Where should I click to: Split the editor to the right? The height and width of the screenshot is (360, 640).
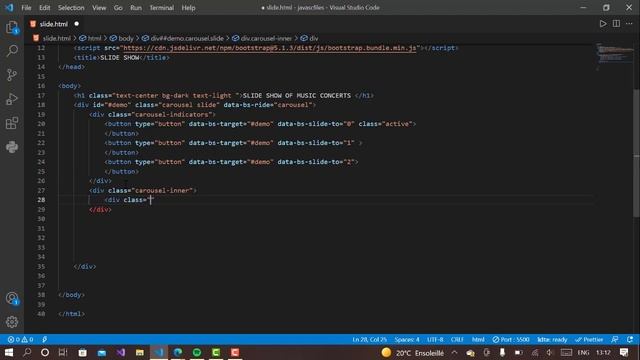click(x=616, y=24)
